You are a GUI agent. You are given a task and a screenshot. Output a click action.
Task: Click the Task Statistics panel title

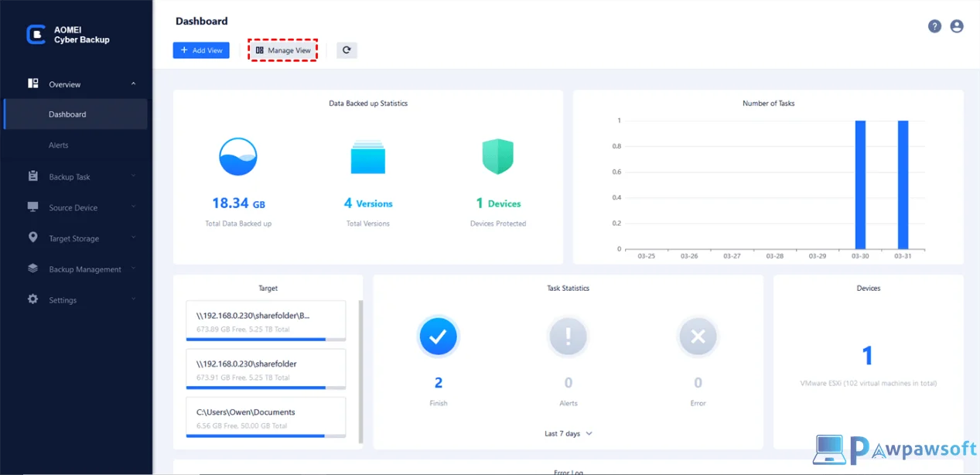[x=568, y=289]
